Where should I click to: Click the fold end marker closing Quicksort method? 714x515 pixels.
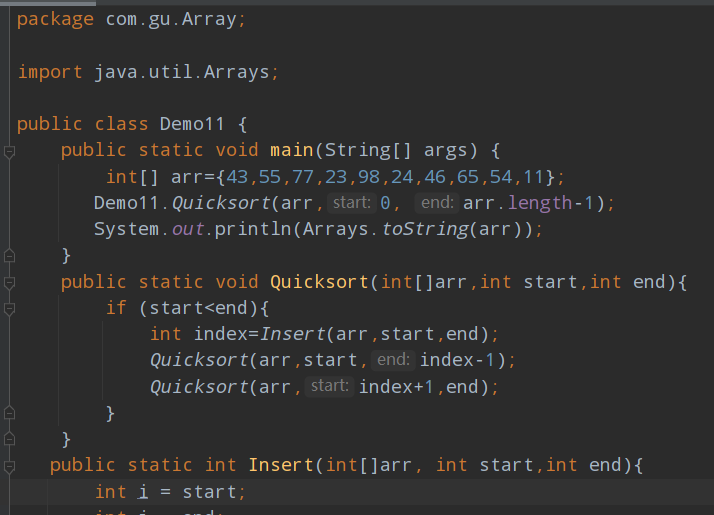9,439
